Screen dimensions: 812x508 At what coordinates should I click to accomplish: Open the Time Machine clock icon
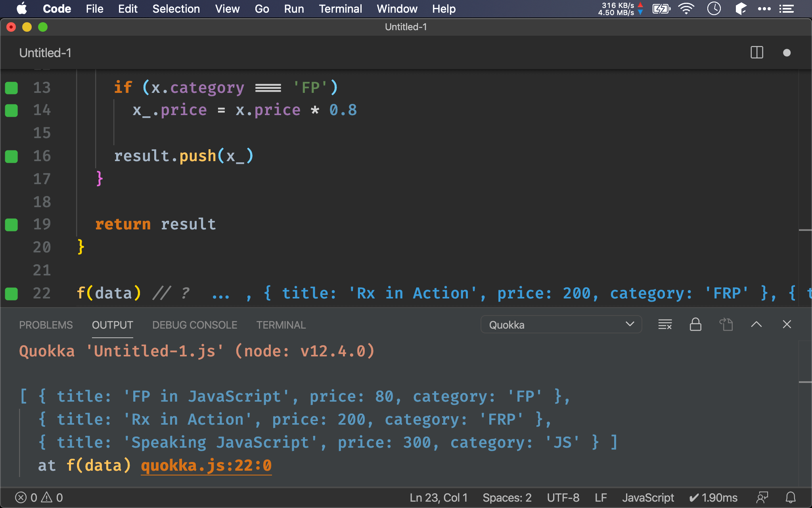714,9
